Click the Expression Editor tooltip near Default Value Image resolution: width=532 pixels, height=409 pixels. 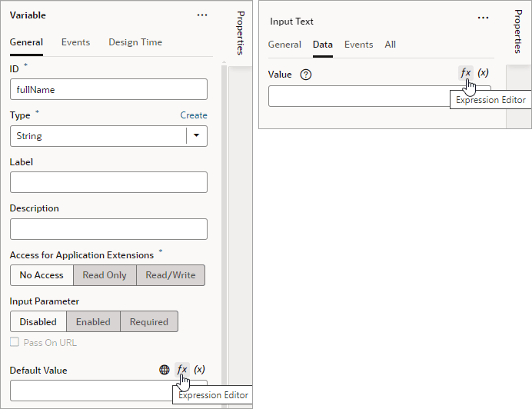pyautogui.click(x=213, y=395)
